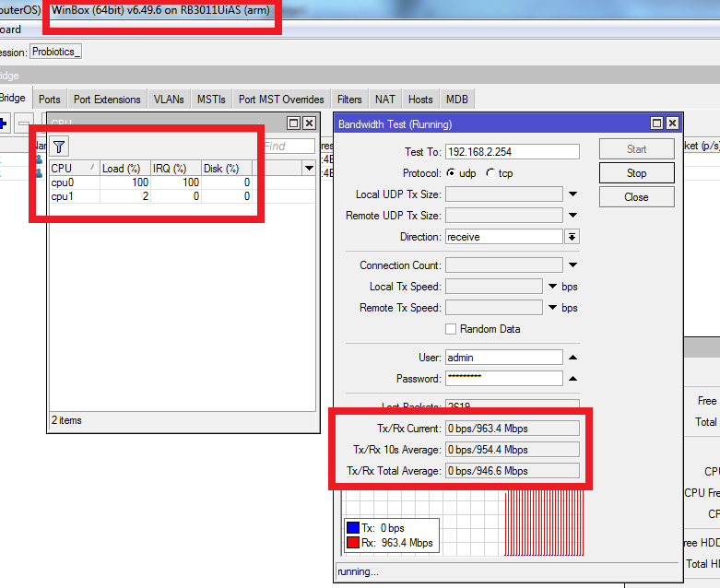This screenshot has height=588, width=720.
Task: Click the blue Tx legend swatch
Action: coord(353,528)
